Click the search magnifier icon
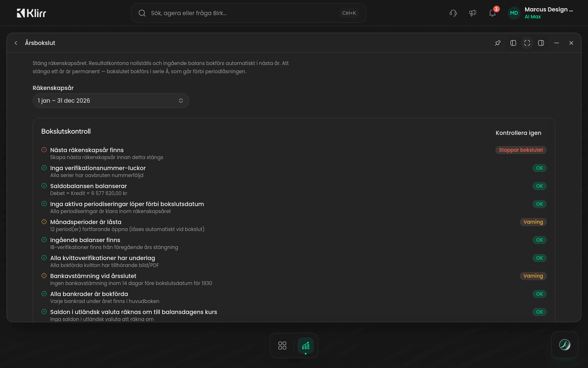Screen dimensions: 588x368 click(x=142, y=13)
